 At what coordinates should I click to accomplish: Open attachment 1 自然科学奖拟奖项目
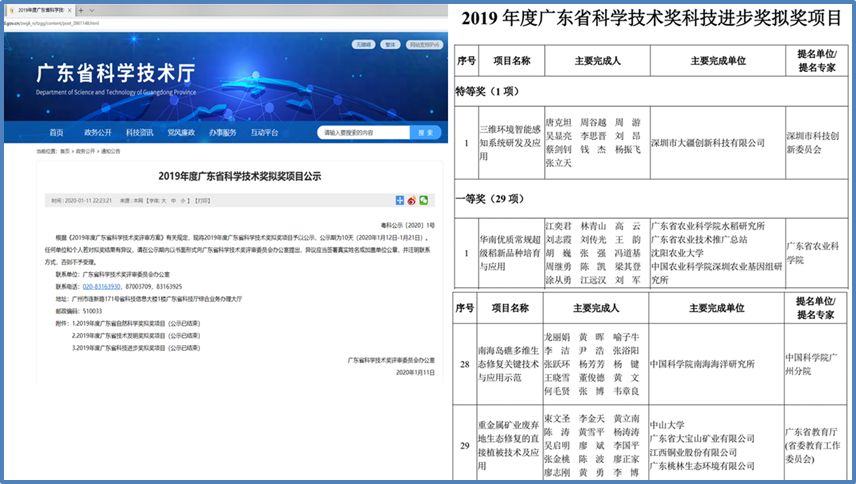[136, 324]
